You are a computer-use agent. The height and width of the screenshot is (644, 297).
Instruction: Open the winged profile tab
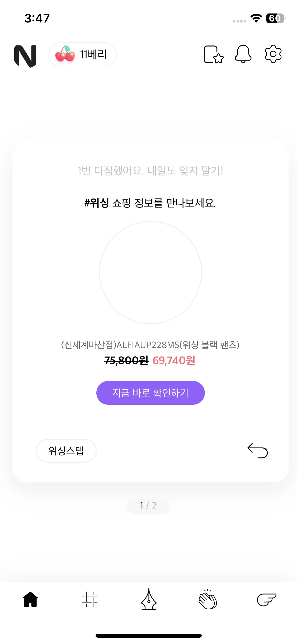pyautogui.click(x=267, y=599)
